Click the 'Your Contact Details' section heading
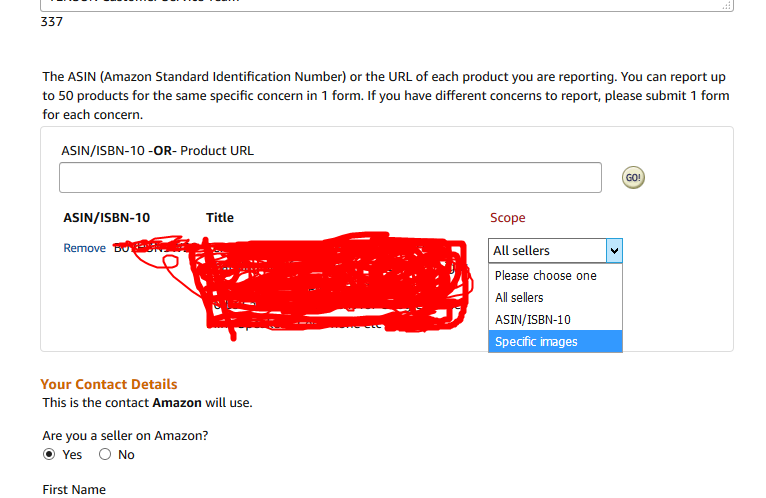The width and height of the screenshot is (766, 498). pos(109,384)
